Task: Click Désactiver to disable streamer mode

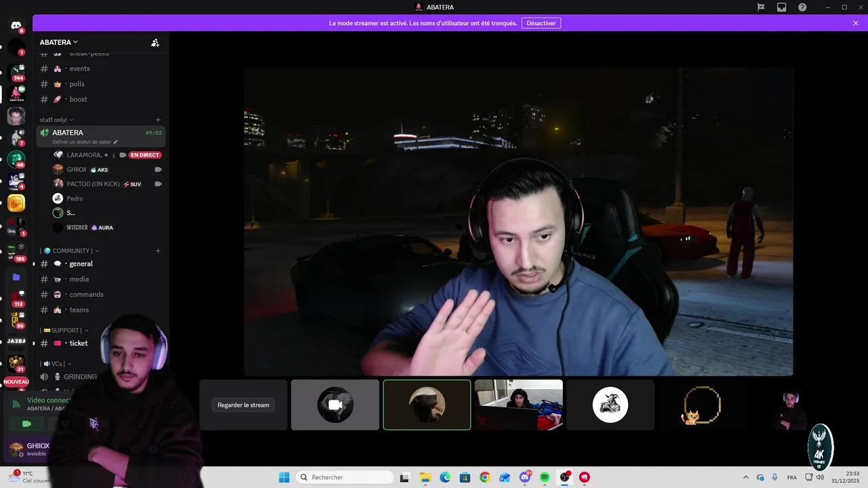Action: (541, 23)
